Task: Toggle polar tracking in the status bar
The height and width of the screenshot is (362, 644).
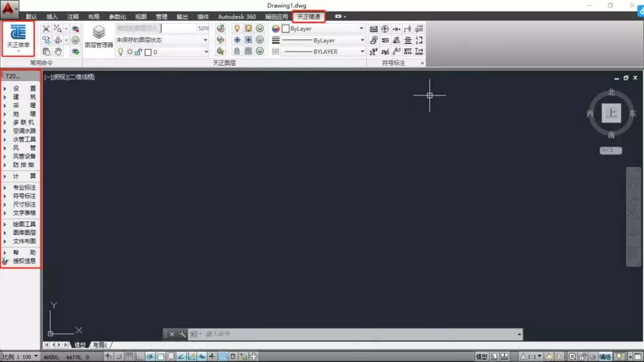Action: click(150, 357)
